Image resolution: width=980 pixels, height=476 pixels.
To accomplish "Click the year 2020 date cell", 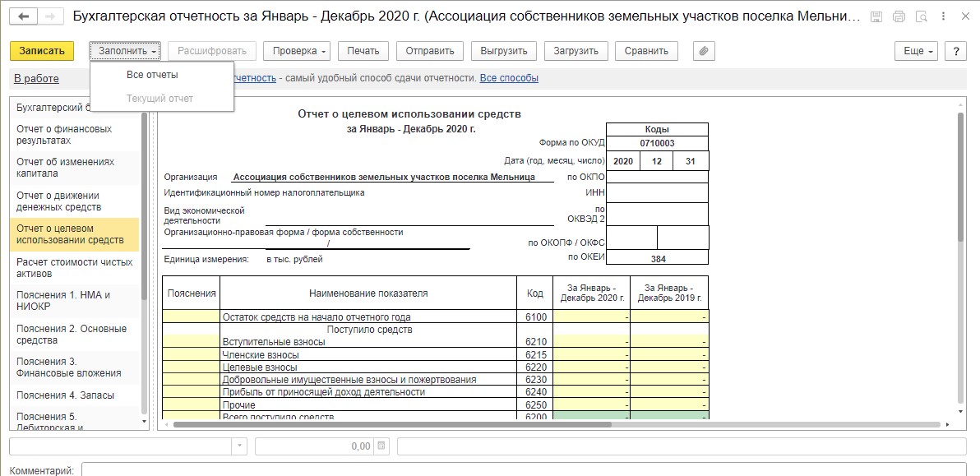I will click(x=623, y=160).
